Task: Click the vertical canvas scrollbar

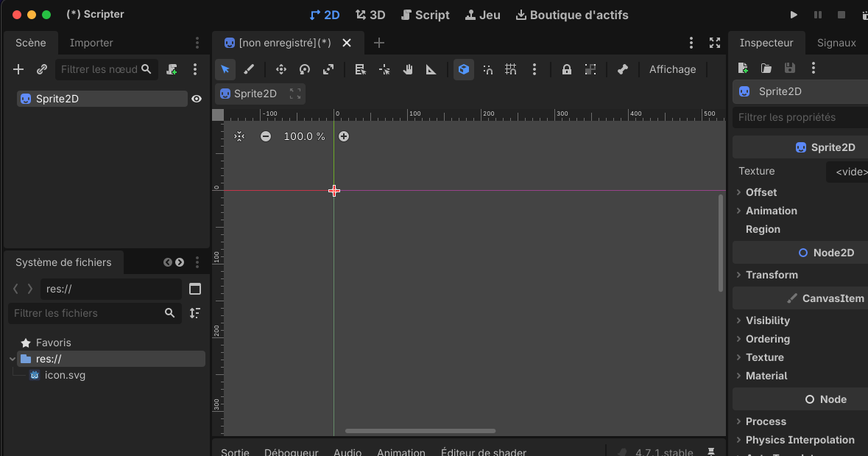Action: [x=720, y=242]
